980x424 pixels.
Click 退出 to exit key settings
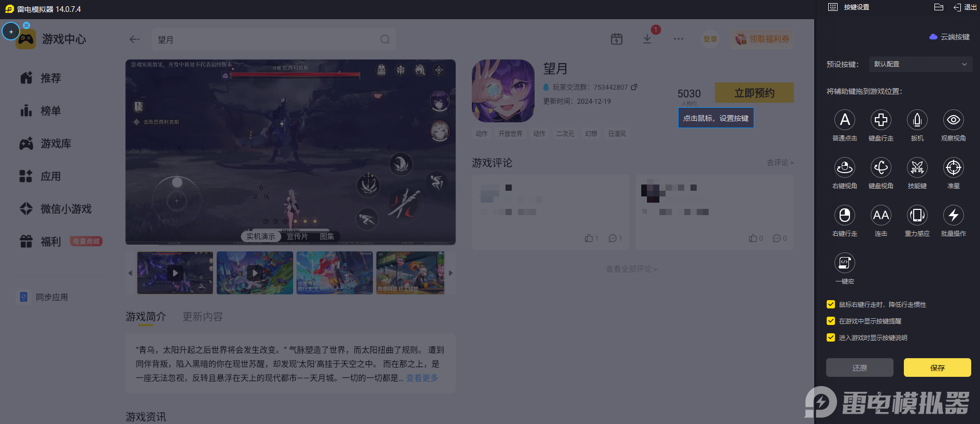[x=965, y=7]
